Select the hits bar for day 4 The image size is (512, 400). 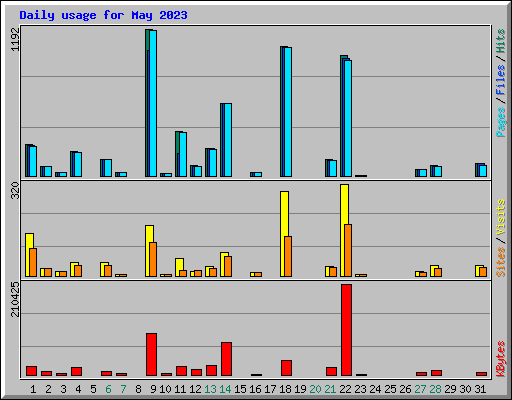click(x=76, y=164)
